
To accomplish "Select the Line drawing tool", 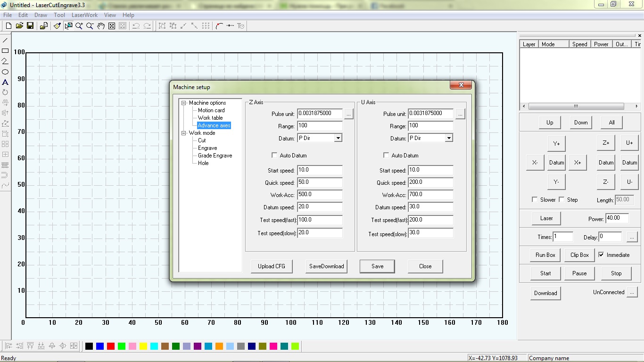I will click(x=5, y=41).
